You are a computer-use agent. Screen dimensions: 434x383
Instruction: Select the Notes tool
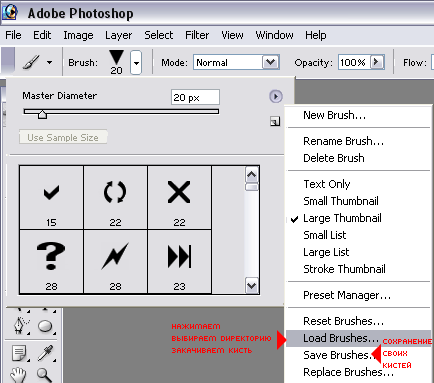(20, 353)
